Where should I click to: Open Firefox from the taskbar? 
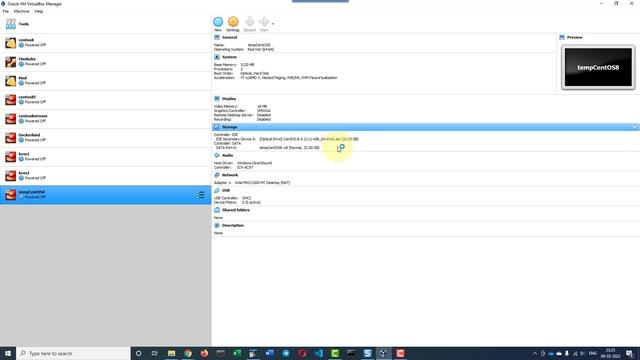[204, 353]
